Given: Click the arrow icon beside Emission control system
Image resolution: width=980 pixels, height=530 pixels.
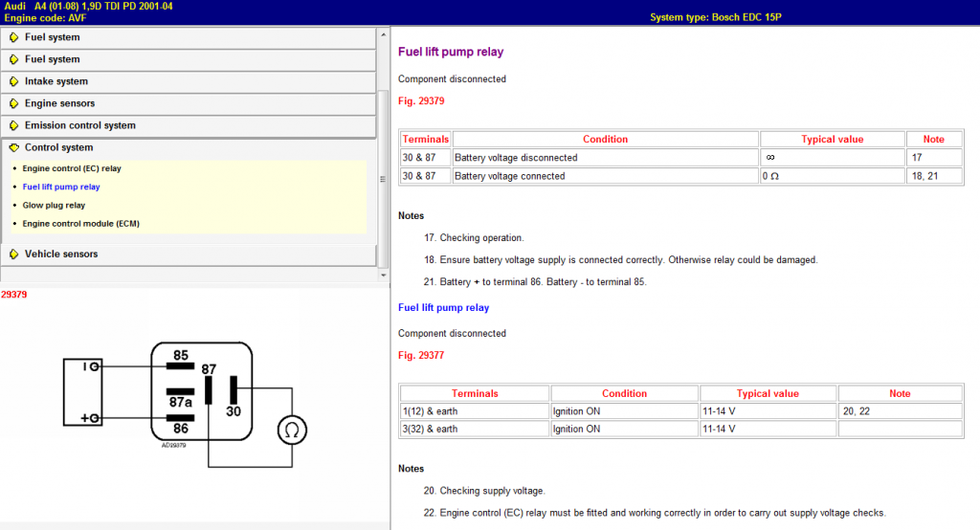Looking at the screenshot, I should (13, 125).
